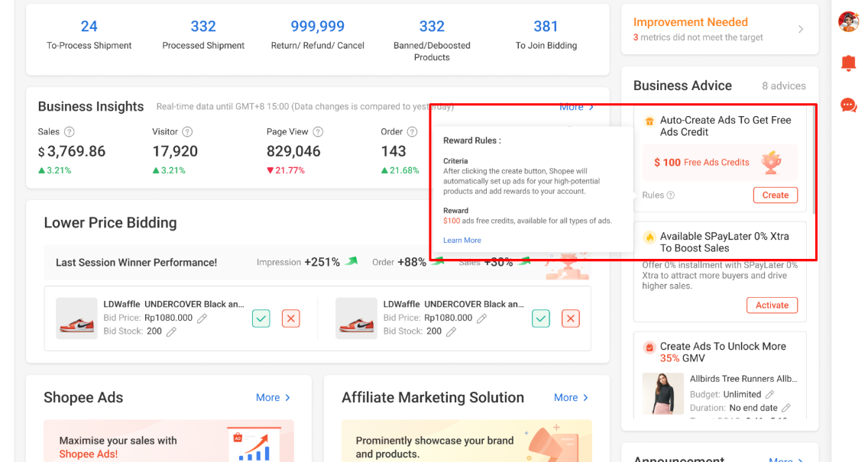The image size is (868, 462).
Task: Click the gift icon beside Auto-Create Ads
Action: tap(649, 121)
